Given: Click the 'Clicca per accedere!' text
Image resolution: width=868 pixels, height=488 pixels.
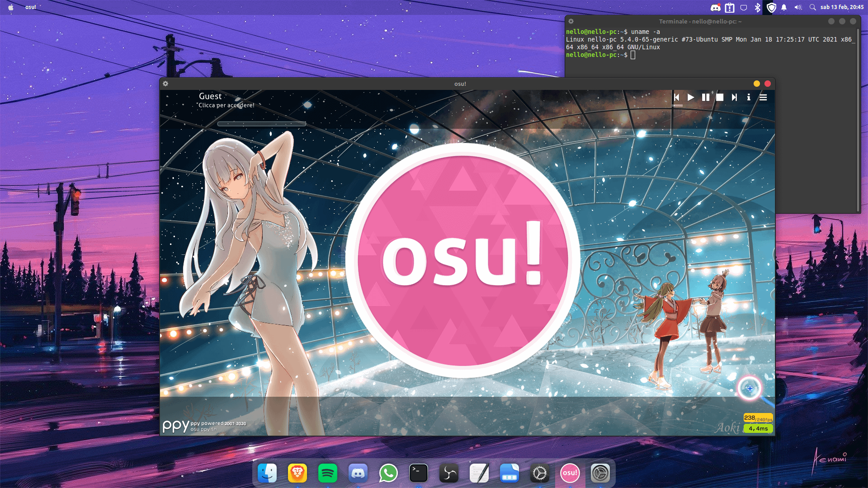Looking at the screenshot, I should click(x=226, y=105).
